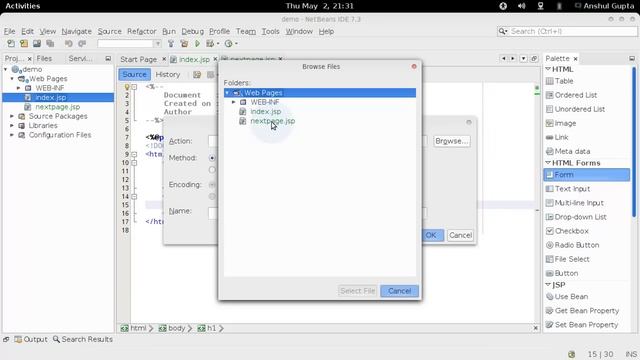Viewport: 640px width, 360px height.
Task: Click the Debug Project toolbar icon
Action: (x=210, y=43)
